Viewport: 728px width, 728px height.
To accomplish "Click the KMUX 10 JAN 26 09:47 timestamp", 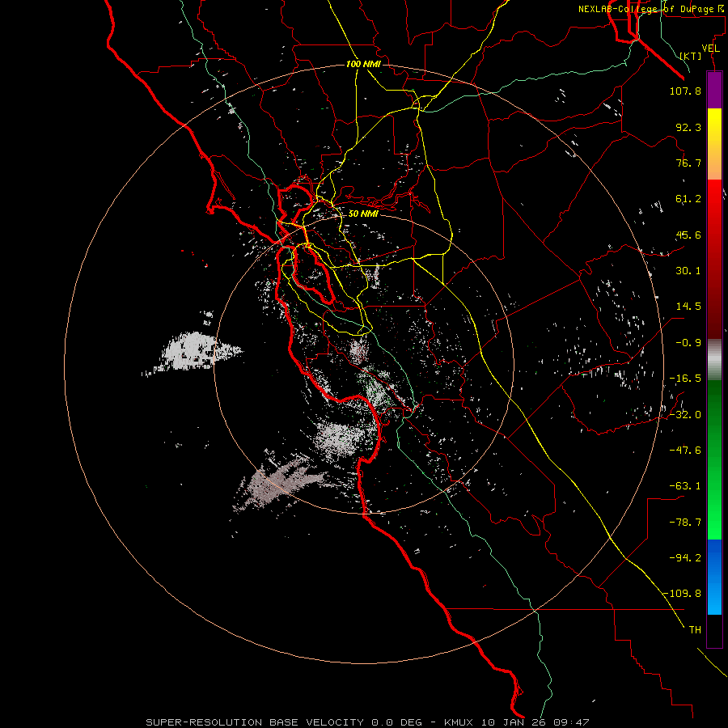I will 517,722.
